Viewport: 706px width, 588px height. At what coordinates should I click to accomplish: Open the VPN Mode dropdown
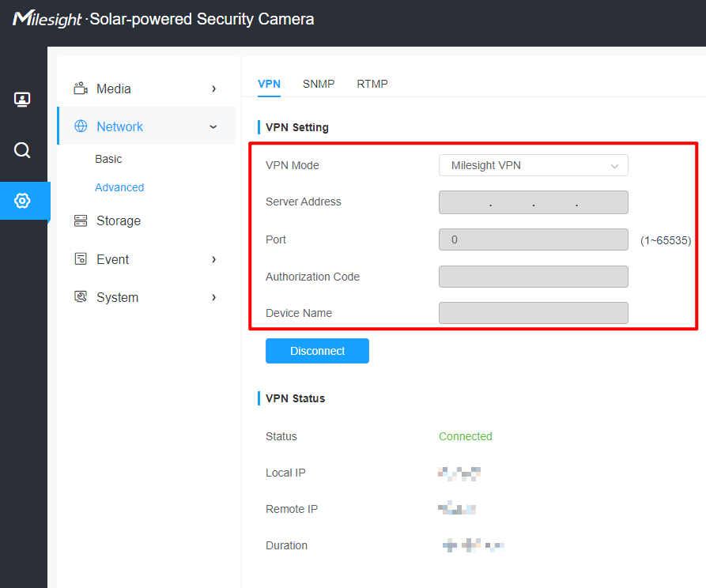pyautogui.click(x=533, y=165)
